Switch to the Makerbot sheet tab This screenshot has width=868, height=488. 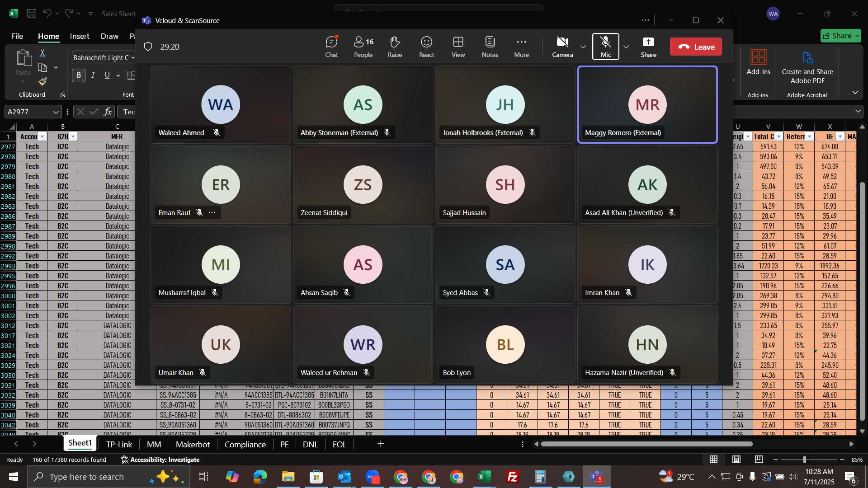pyautogui.click(x=193, y=444)
